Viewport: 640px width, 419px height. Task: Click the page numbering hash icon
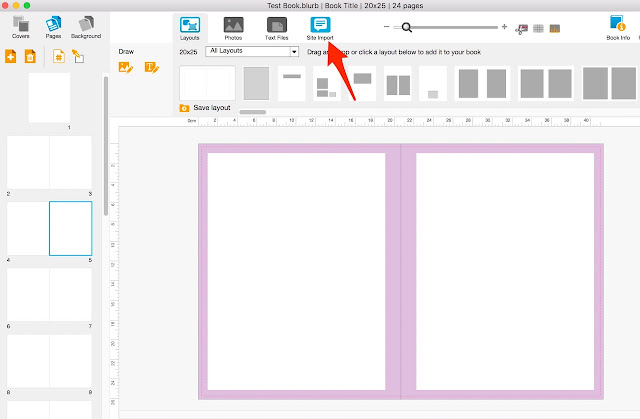click(x=59, y=56)
